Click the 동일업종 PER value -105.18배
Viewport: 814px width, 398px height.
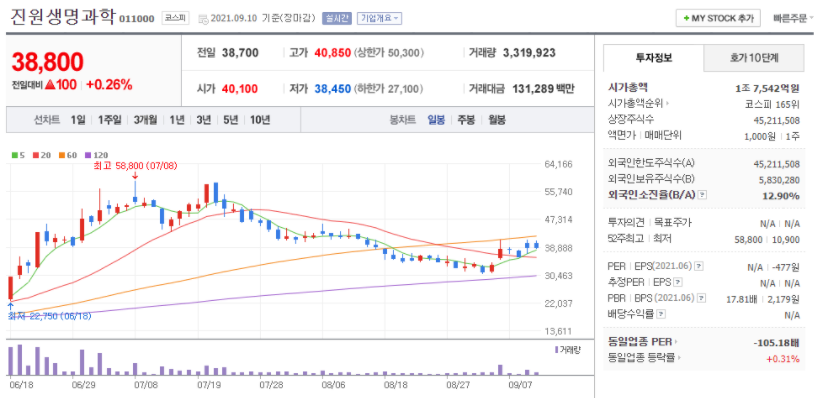click(777, 342)
